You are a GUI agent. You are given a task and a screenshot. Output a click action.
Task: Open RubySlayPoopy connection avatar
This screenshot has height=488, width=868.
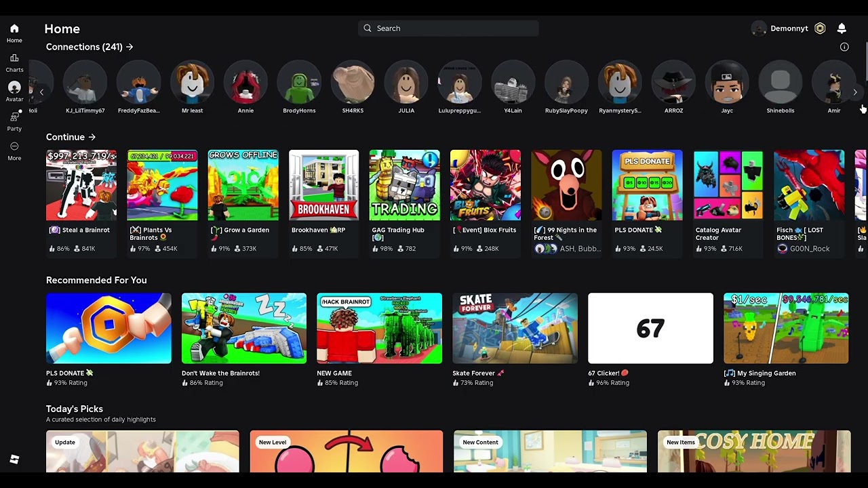[x=566, y=82]
